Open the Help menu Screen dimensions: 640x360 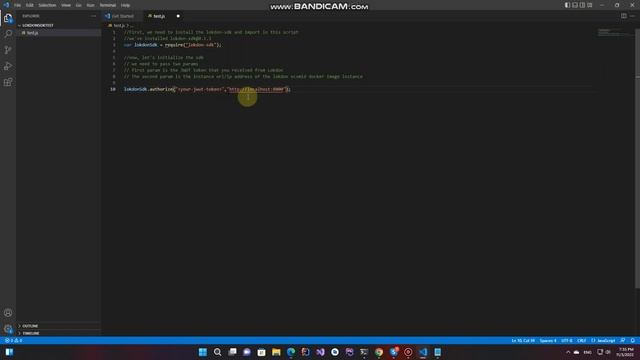pos(125,5)
